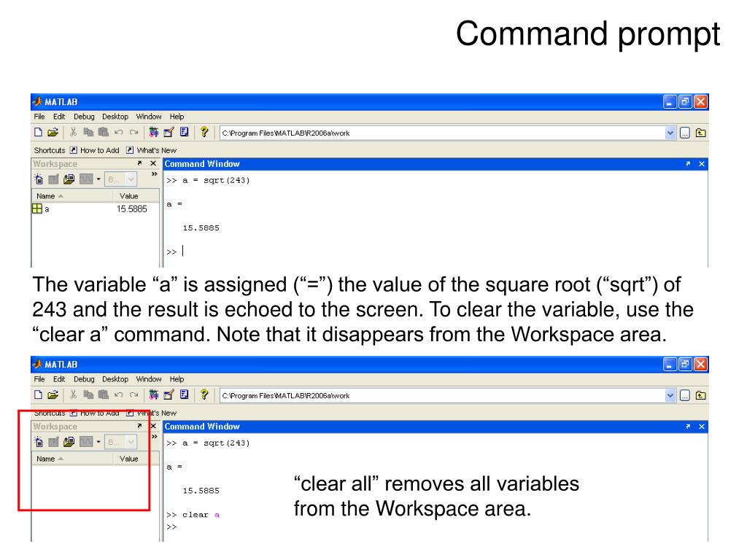The height and width of the screenshot is (560, 747).
Task: Click yellow Help question mark, upper MATLAB toolbar
Action: click(x=204, y=132)
